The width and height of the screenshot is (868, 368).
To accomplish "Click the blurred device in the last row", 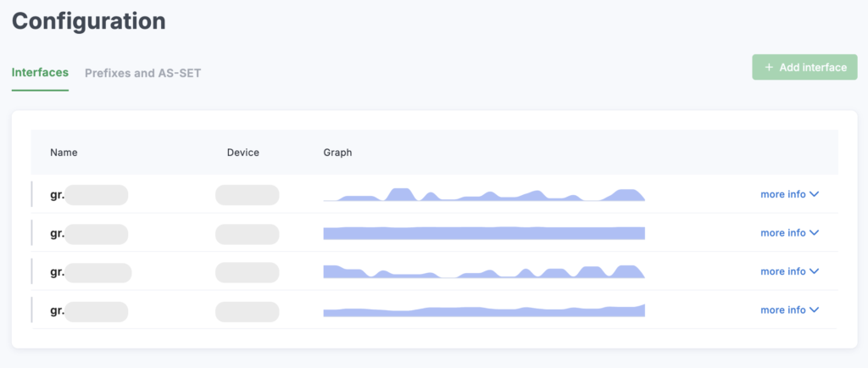I will point(247,311).
